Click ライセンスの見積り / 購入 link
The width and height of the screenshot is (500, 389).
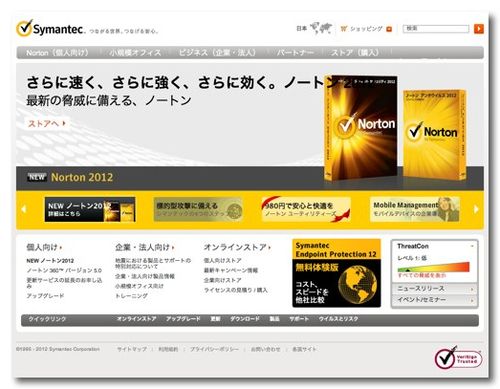236,290
